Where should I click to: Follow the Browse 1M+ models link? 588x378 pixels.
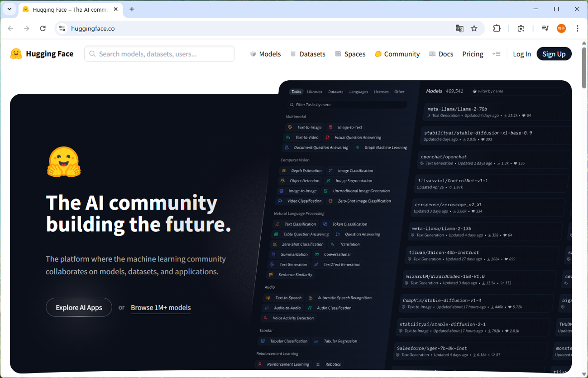[x=161, y=307]
